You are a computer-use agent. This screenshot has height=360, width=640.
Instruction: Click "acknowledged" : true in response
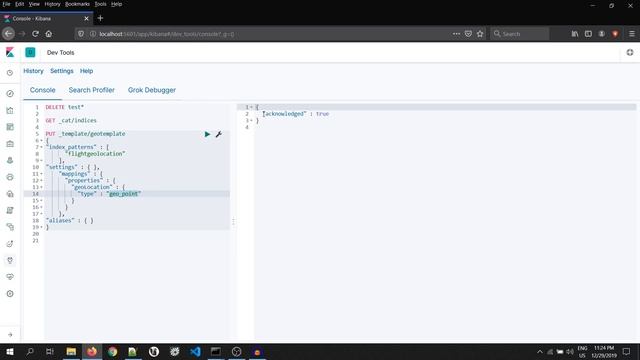296,114
